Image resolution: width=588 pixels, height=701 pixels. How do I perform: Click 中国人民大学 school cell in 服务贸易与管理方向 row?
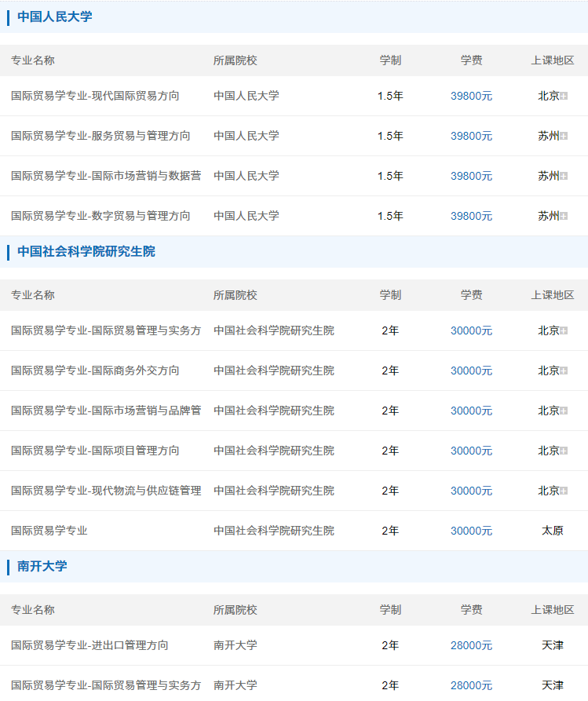tap(247, 136)
